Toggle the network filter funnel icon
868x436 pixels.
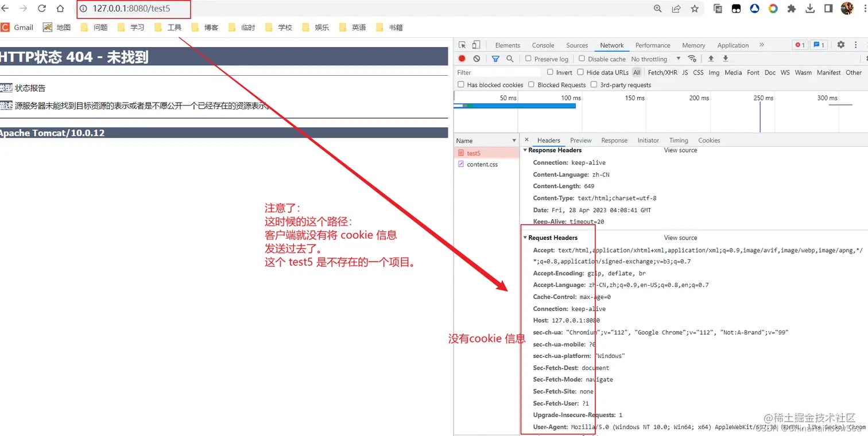point(495,59)
